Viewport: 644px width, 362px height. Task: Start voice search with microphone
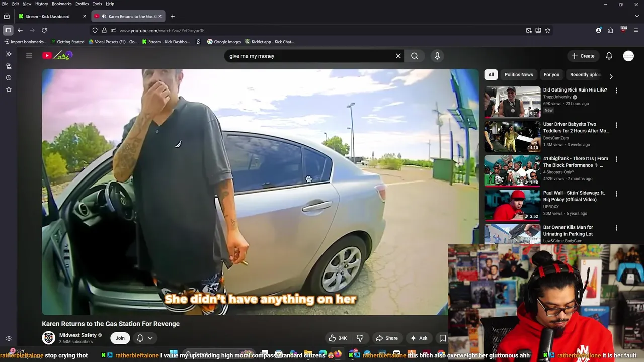(437, 56)
